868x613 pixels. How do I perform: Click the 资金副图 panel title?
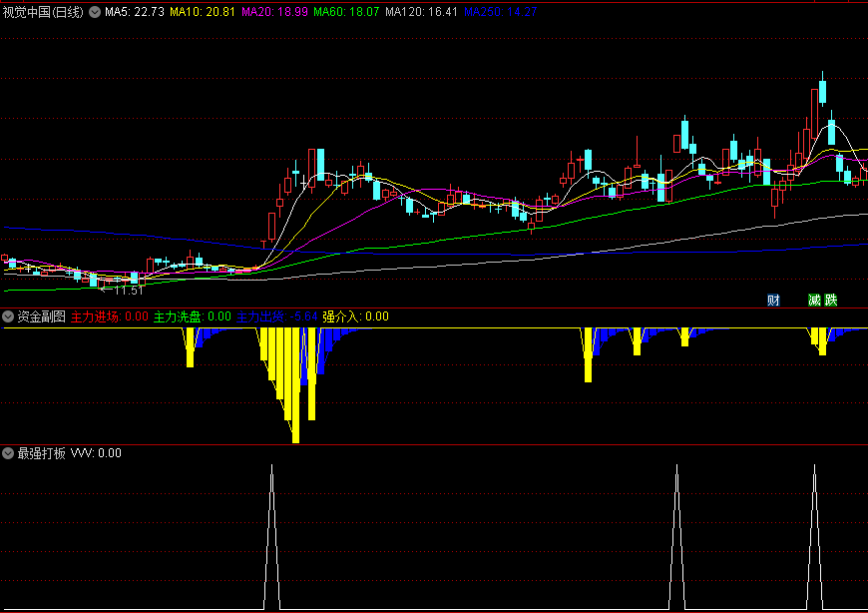(x=42, y=316)
